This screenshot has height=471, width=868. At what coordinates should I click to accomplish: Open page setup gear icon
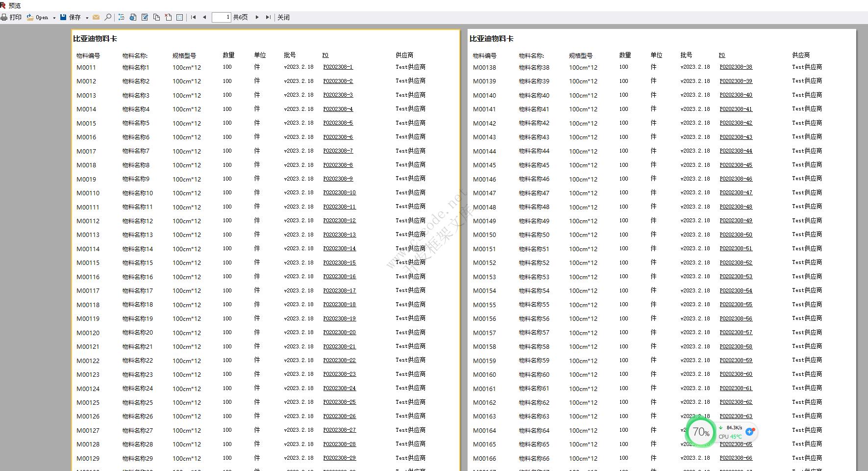[133, 17]
